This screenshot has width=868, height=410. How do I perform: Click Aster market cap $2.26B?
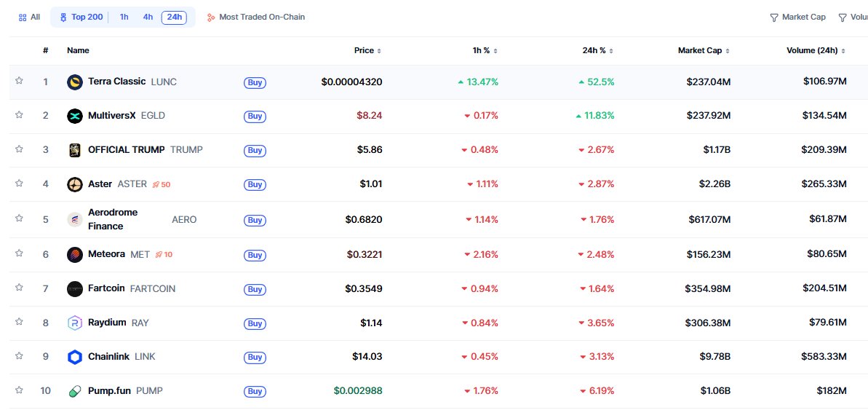(716, 184)
